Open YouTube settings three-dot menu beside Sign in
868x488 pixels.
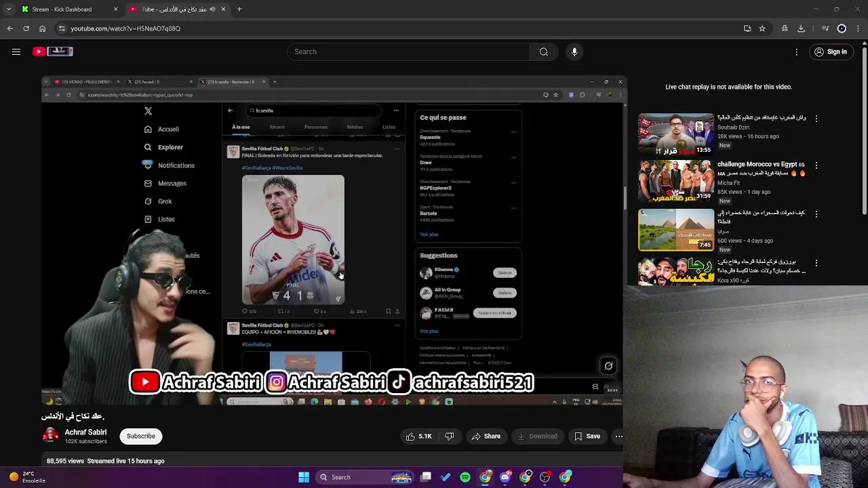coord(797,52)
